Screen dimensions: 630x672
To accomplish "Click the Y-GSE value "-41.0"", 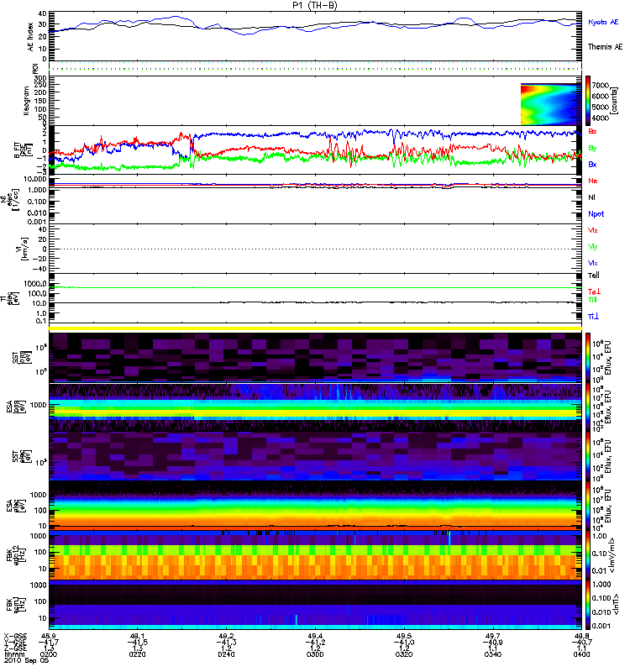I will coord(404,642).
